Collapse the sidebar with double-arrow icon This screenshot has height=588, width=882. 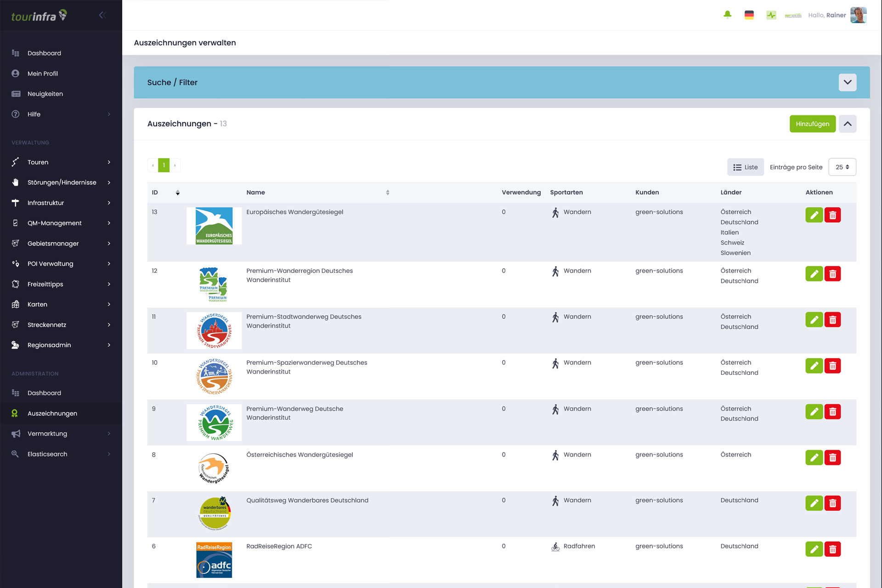(x=102, y=15)
